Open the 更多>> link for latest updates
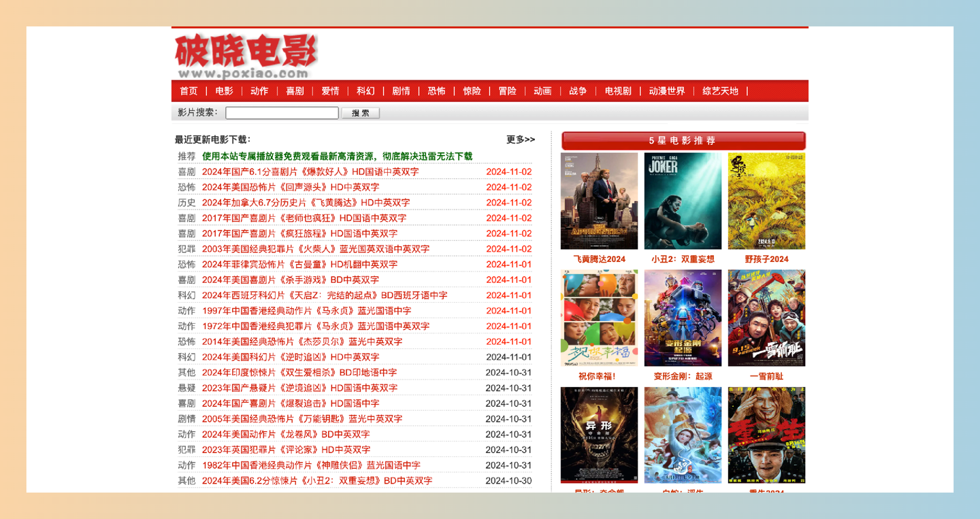Viewport: 980px width, 519px height. click(x=520, y=139)
